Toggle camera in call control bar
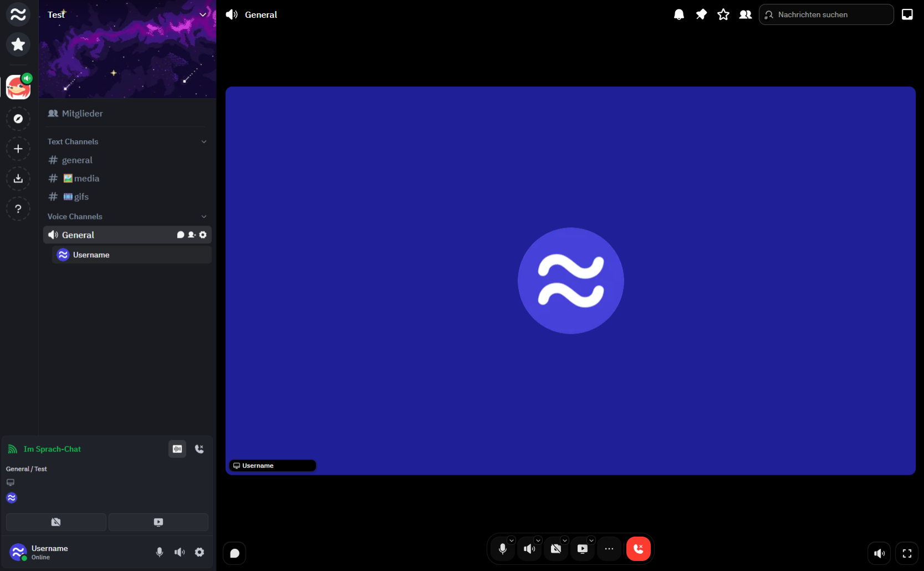 (x=556, y=549)
